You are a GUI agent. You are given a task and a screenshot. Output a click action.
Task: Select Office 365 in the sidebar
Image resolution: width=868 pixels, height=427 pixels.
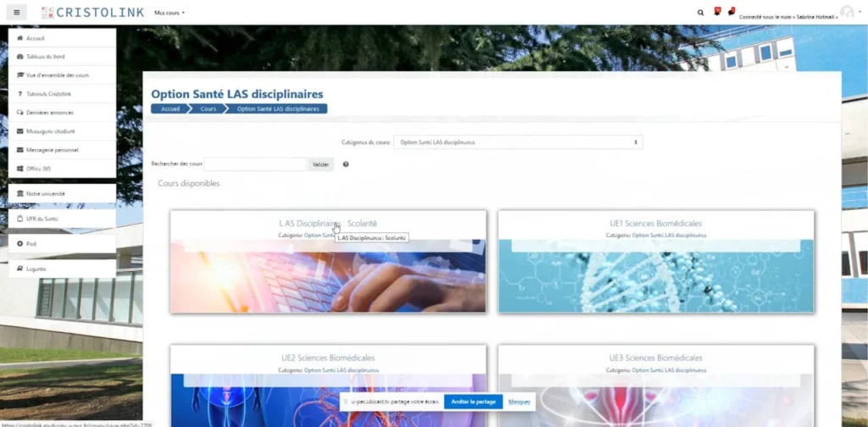40,169
